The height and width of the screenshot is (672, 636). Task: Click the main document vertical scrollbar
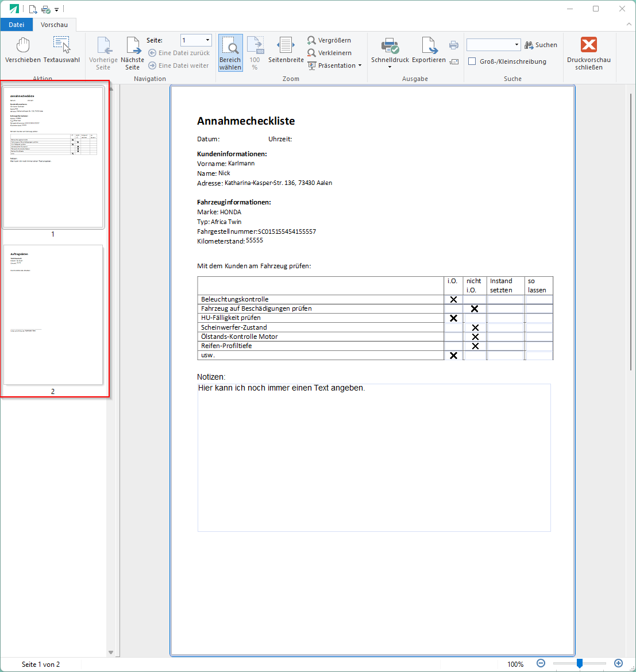631,231
